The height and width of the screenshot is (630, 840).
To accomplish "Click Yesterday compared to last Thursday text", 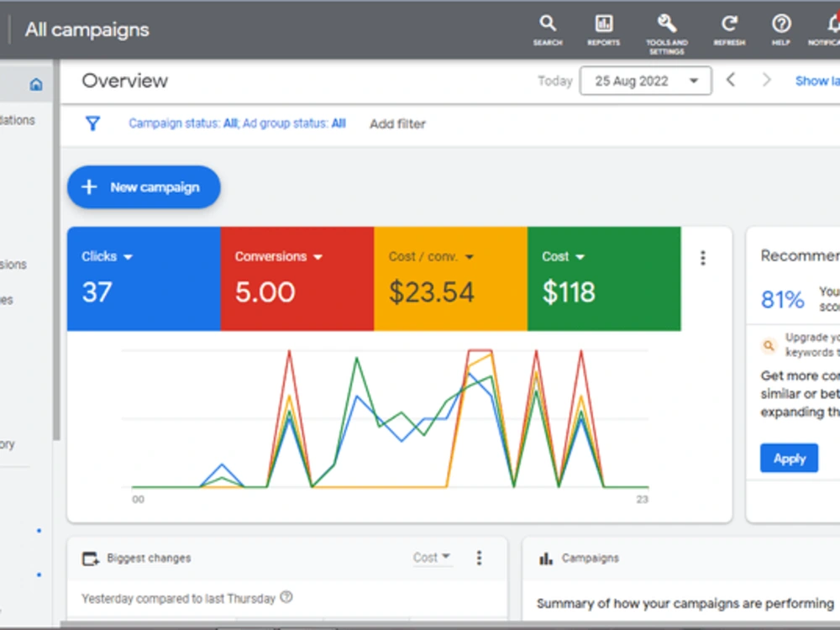I will pos(178,598).
